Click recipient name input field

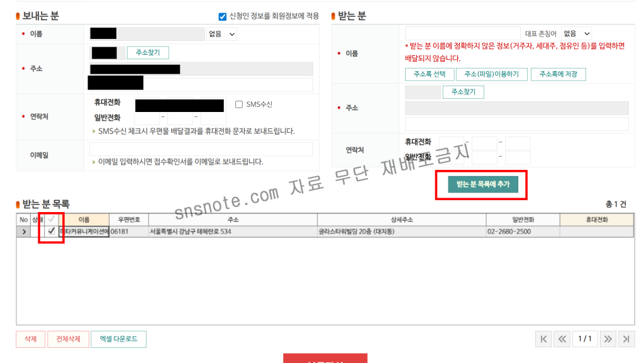click(x=462, y=34)
